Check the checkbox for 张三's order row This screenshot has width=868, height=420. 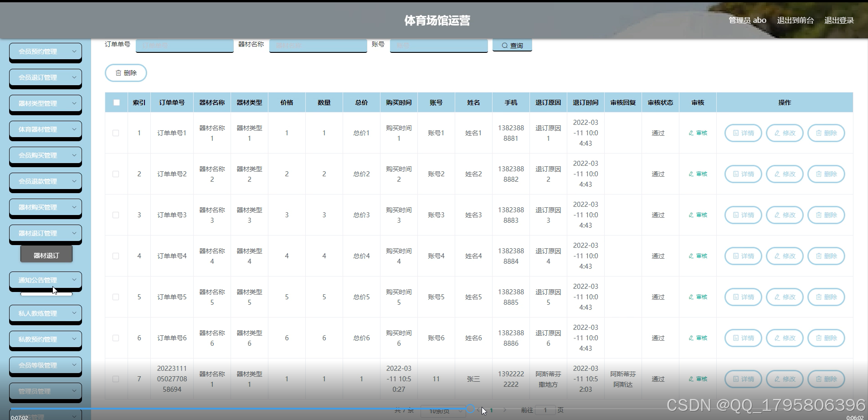[116, 379]
